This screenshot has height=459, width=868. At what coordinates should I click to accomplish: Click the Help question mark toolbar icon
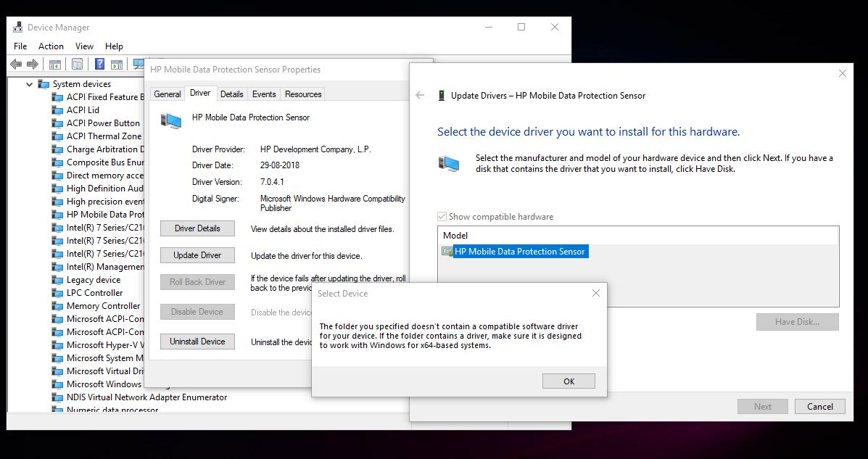click(99, 64)
